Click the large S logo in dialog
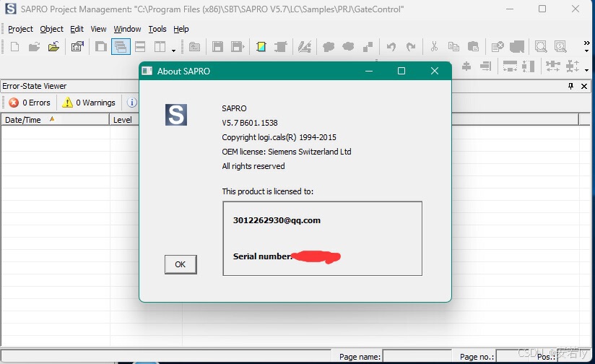Viewport: 595px width, 364px height. click(176, 115)
